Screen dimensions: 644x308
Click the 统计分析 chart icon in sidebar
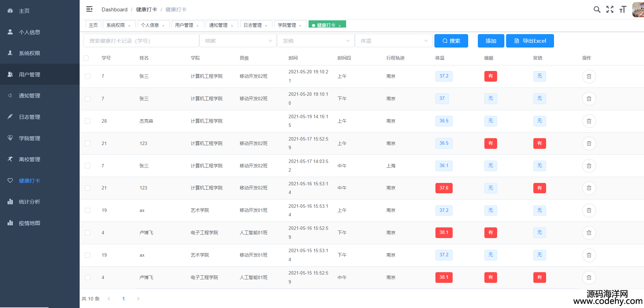[10, 202]
